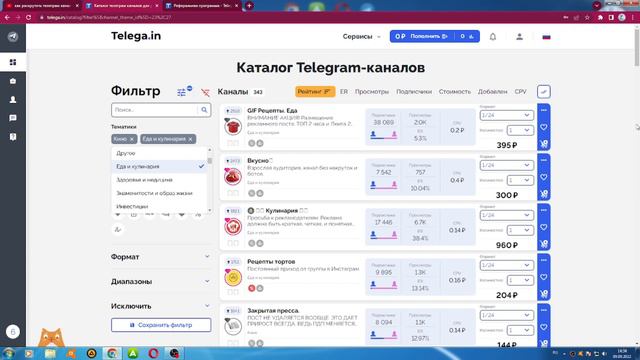Open the briefcase icon in the left sidebar
This screenshot has width=640, height=360.
pyautogui.click(x=13, y=81)
